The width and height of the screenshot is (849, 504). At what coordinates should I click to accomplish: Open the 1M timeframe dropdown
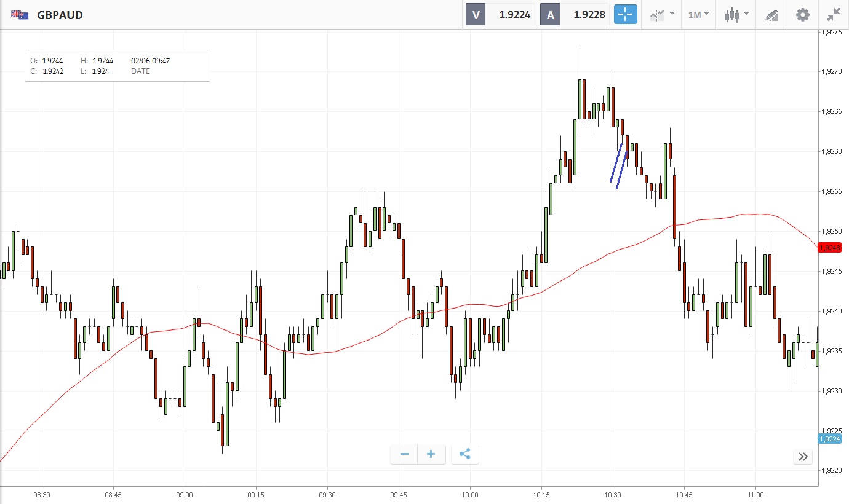pos(698,15)
